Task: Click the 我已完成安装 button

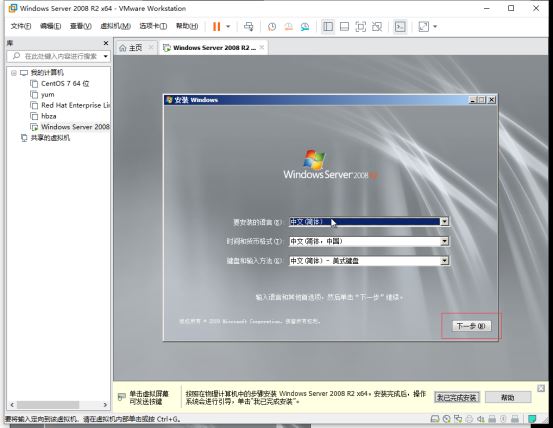Action: (x=457, y=398)
